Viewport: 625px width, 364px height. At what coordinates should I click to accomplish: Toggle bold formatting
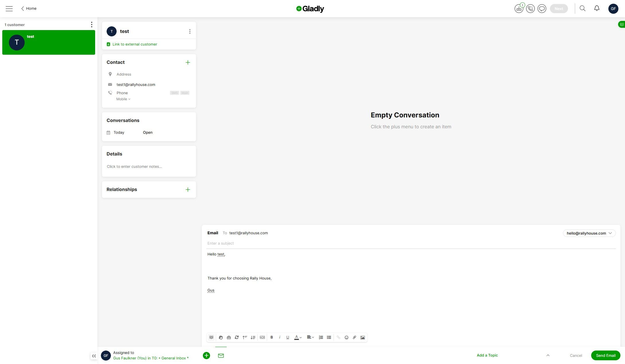click(x=272, y=337)
